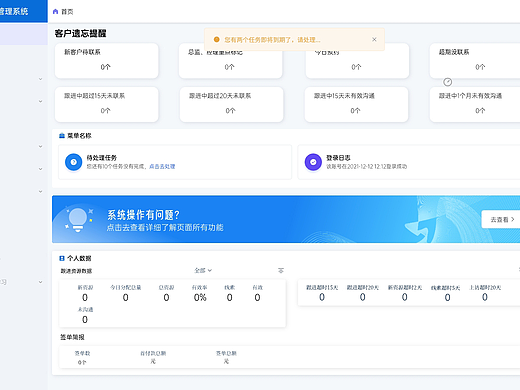Screen dimensions: 520x390
Task: Click the 上访超时20天 statistic
Action: coord(485,293)
